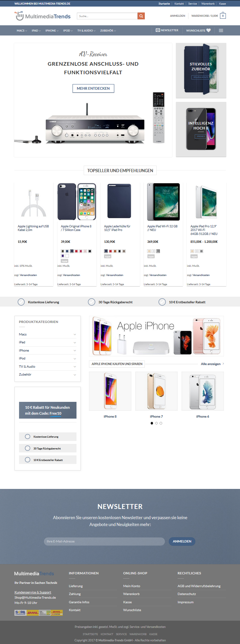Click the Kostenlose Lieferung checkmark icon in gray bar
The image size is (240, 644).
21,302
